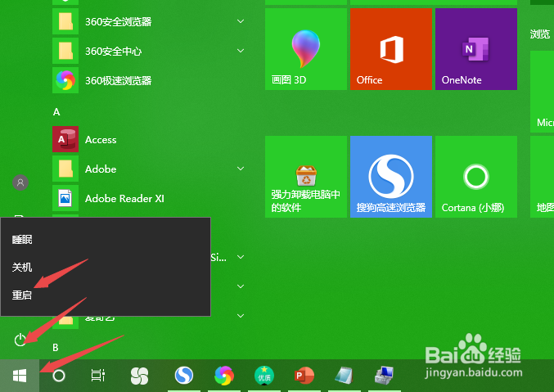Image resolution: width=554 pixels, height=392 pixels.
Task: Open 强力卸载电脑中的软件 tile
Action: (x=305, y=177)
